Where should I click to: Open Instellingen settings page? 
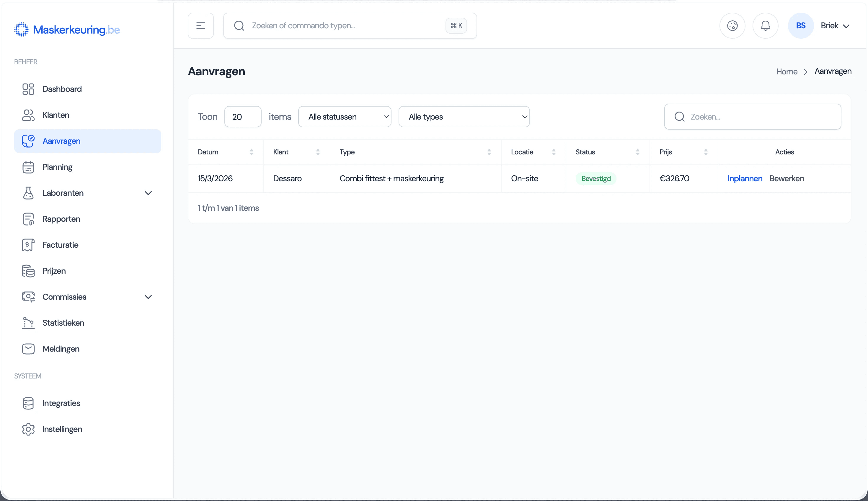coord(62,429)
